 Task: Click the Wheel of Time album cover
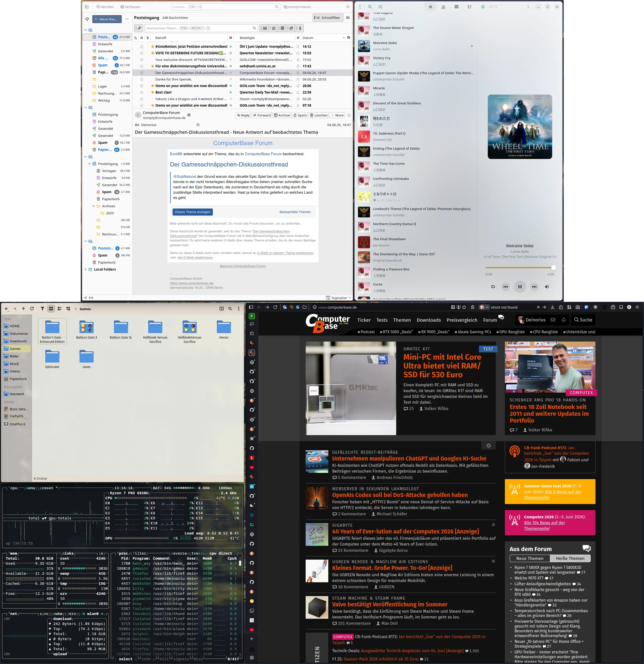coord(520,126)
